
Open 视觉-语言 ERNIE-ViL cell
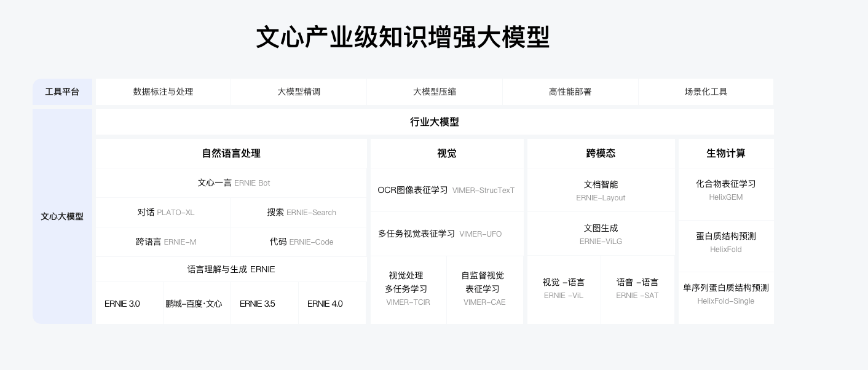click(x=564, y=289)
